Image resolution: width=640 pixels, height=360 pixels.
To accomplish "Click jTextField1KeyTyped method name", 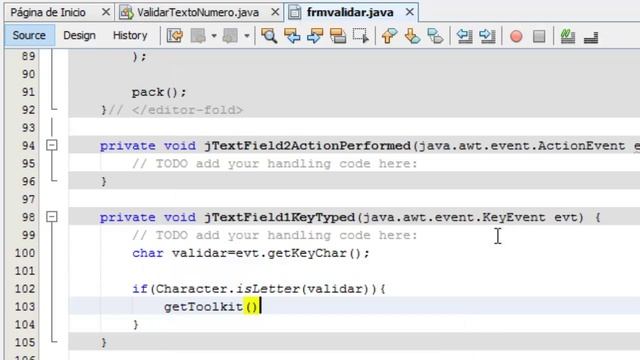I will coord(280,217).
